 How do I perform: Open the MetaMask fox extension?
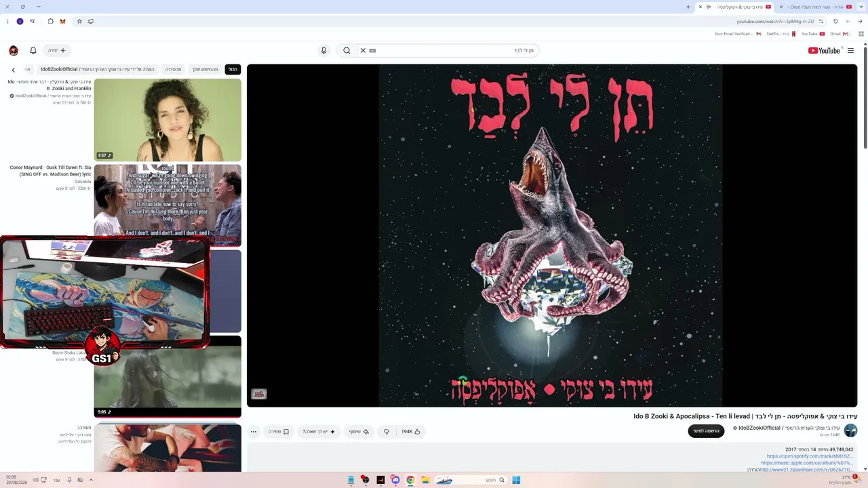pyautogui.click(x=63, y=21)
